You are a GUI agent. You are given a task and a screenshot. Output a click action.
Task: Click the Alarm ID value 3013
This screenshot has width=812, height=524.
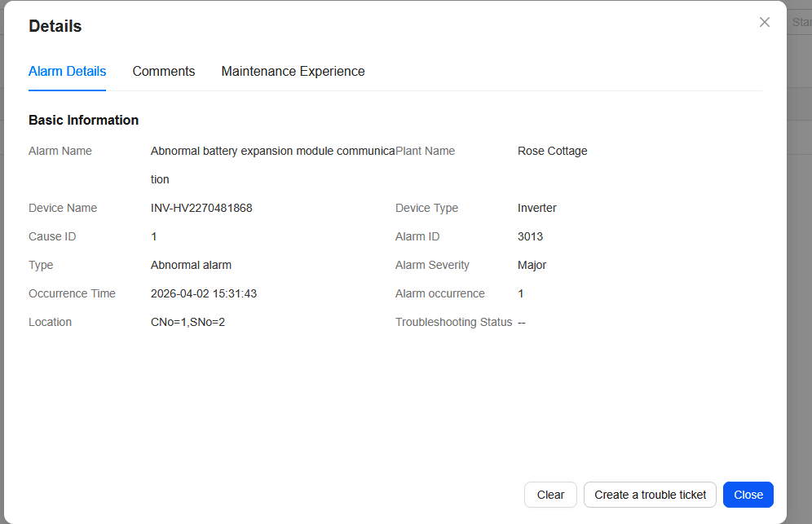[x=530, y=237]
